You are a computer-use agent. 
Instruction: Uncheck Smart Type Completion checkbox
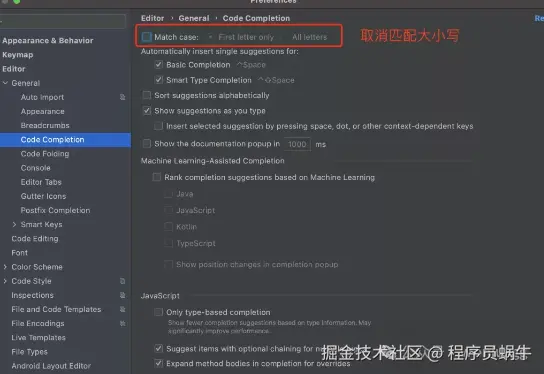pyautogui.click(x=159, y=80)
